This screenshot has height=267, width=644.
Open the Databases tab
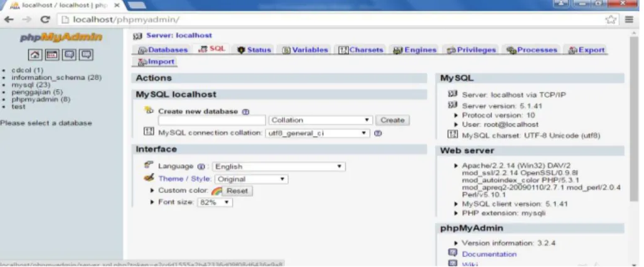(163, 50)
